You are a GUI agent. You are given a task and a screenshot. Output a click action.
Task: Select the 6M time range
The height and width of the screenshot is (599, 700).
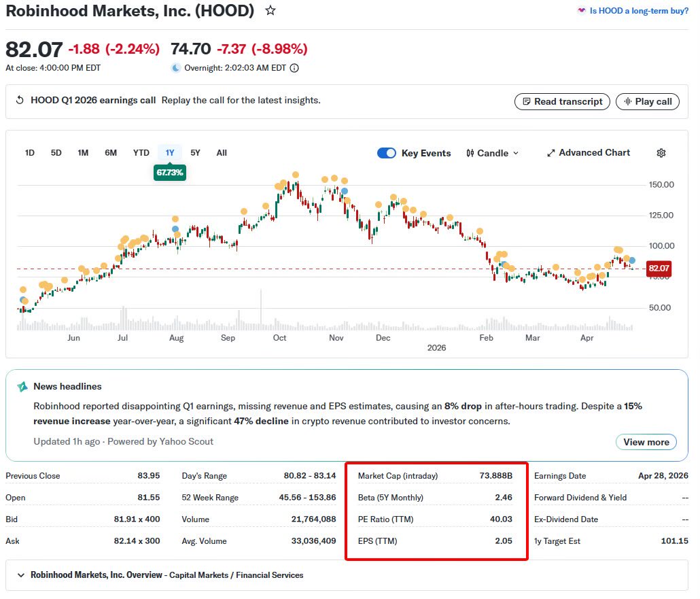[x=111, y=153]
